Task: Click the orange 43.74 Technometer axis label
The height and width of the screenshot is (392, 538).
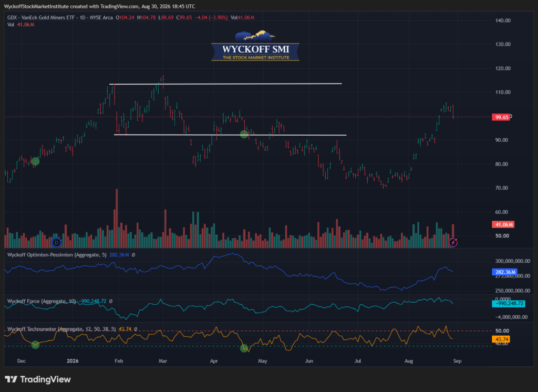Action: pyautogui.click(x=501, y=339)
